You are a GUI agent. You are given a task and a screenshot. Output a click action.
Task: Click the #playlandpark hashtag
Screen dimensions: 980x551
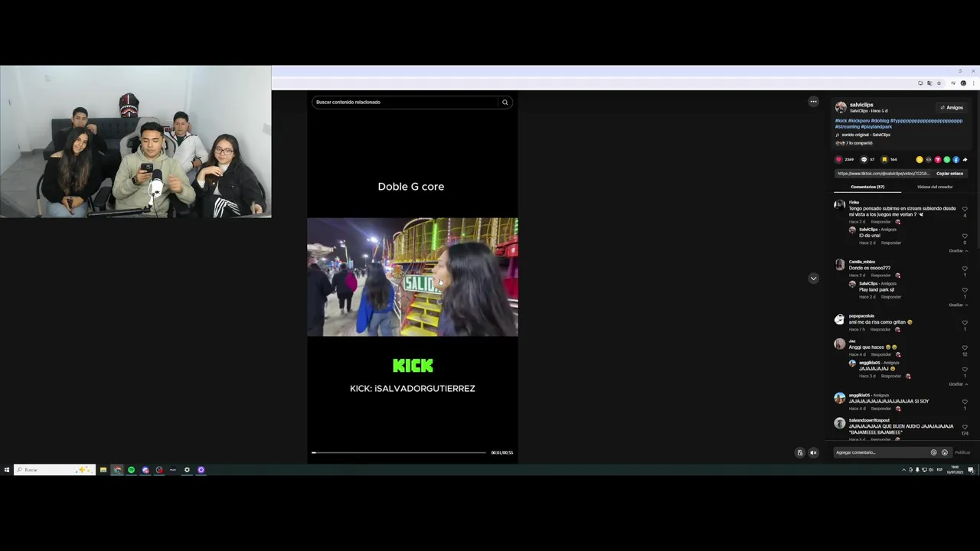[x=877, y=127]
